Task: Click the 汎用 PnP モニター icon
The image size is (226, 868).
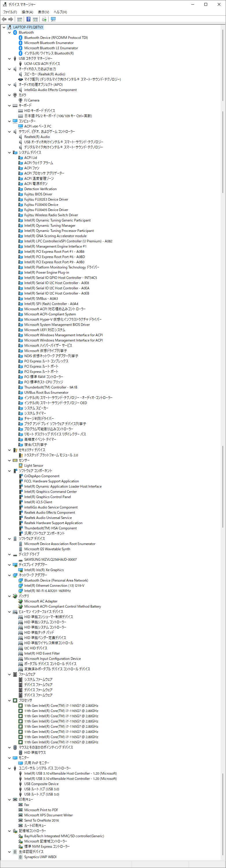Action: point(21,763)
